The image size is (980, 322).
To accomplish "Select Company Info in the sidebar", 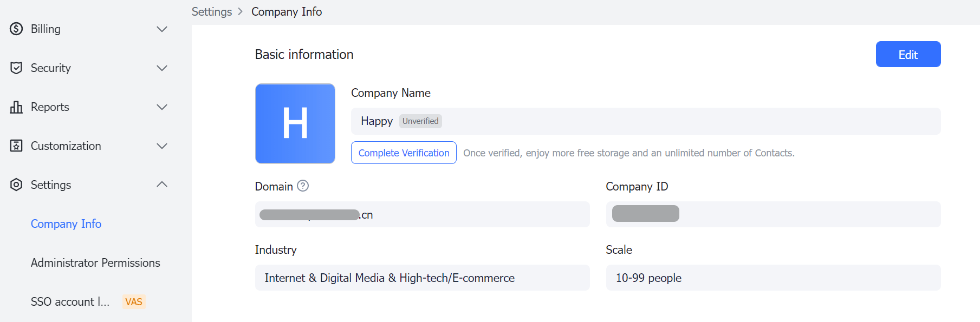I will pyautogui.click(x=66, y=224).
